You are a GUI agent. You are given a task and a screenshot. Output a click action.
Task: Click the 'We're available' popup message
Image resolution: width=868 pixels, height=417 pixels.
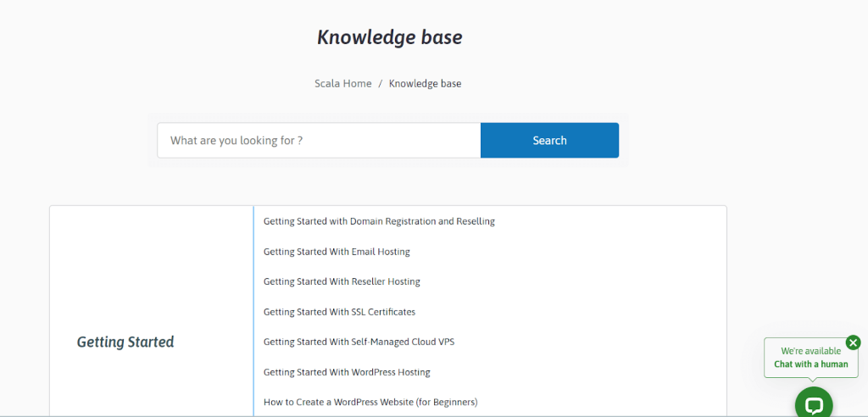pyautogui.click(x=811, y=351)
